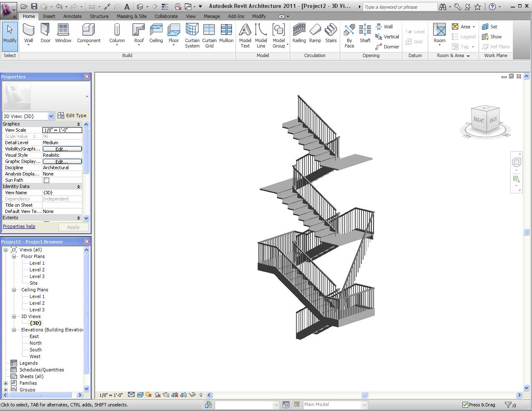This screenshot has height=411, width=532.
Task: Collapse the Ceiling Plans tree node
Action: 14,290
